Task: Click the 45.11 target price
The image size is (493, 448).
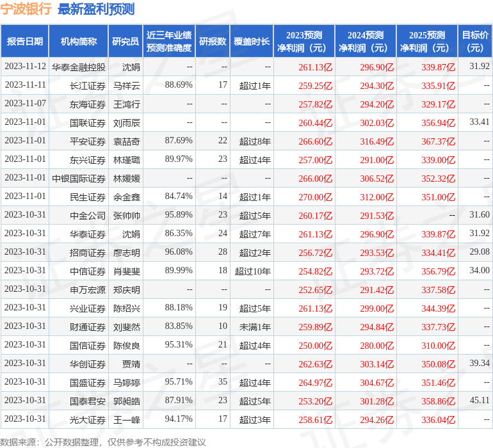Action: point(480,400)
